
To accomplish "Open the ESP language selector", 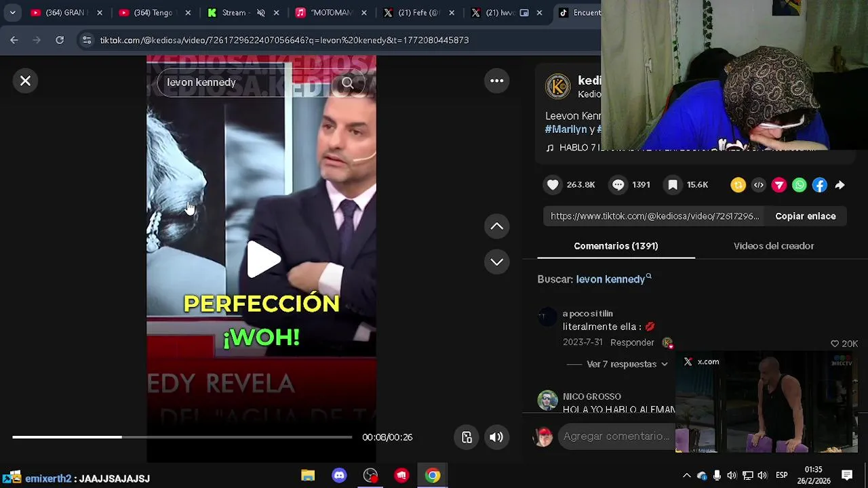I will click(x=781, y=476).
